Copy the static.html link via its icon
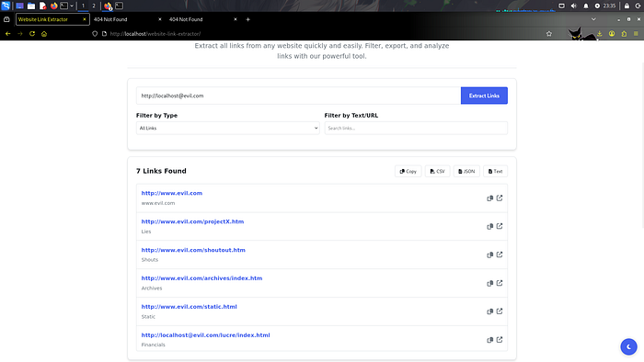This screenshot has width=644, height=362. coord(489,311)
